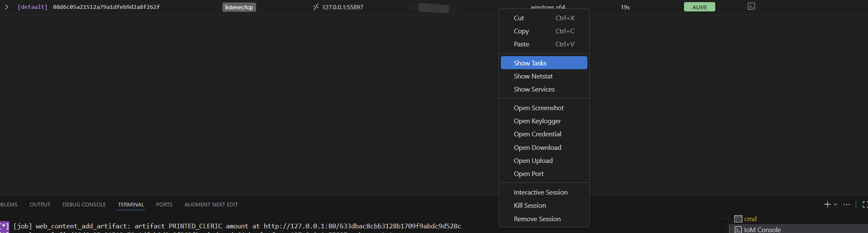Switch to the DEBUG CONSOLE tab
The height and width of the screenshot is (233, 868).
(x=84, y=204)
